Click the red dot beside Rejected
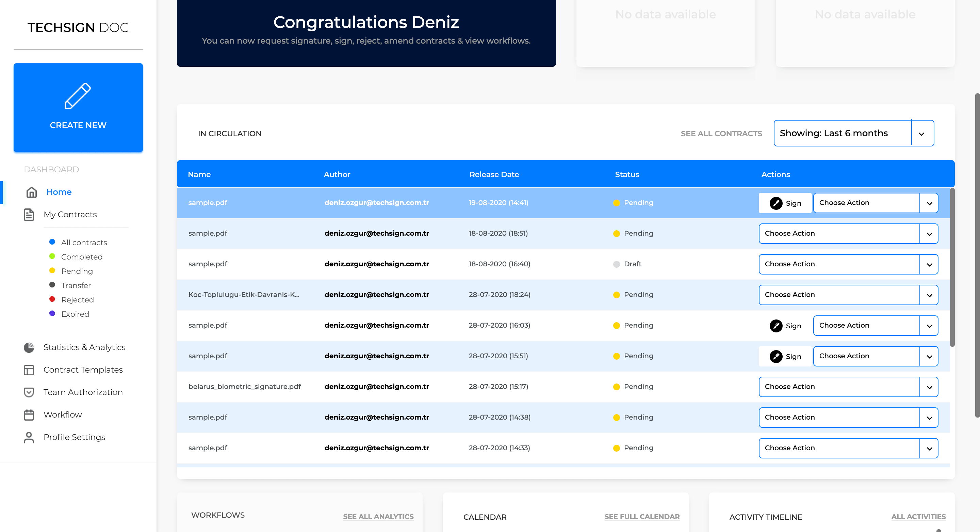This screenshot has height=532, width=980. [x=52, y=299]
